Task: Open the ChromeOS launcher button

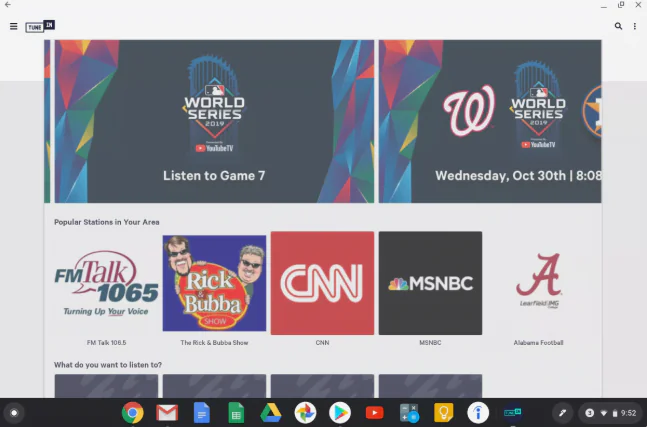Action: tap(14, 413)
